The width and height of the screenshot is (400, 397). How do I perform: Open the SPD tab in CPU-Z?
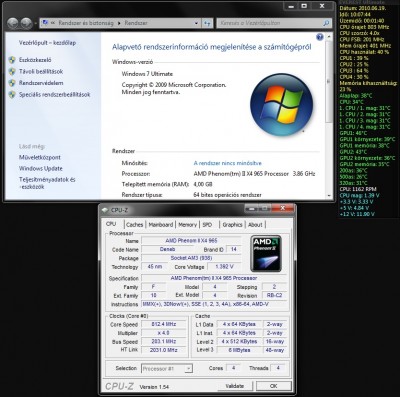pos(207,225)
